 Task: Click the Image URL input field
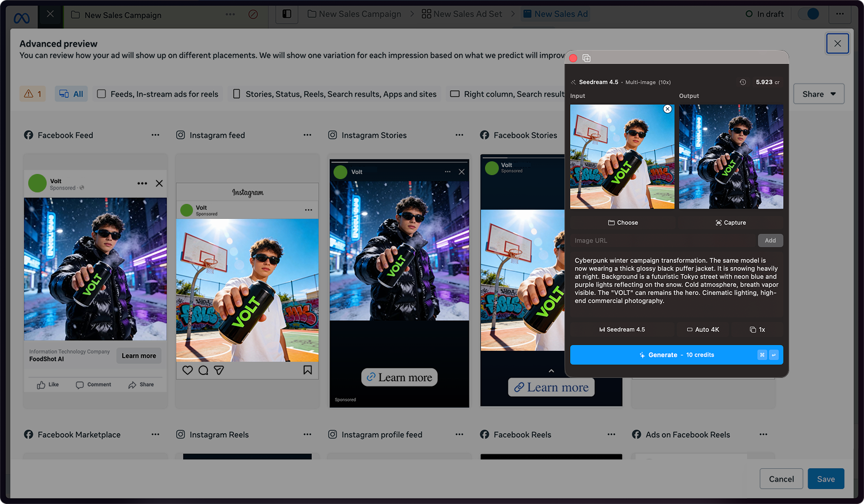[x=657, y=240]
